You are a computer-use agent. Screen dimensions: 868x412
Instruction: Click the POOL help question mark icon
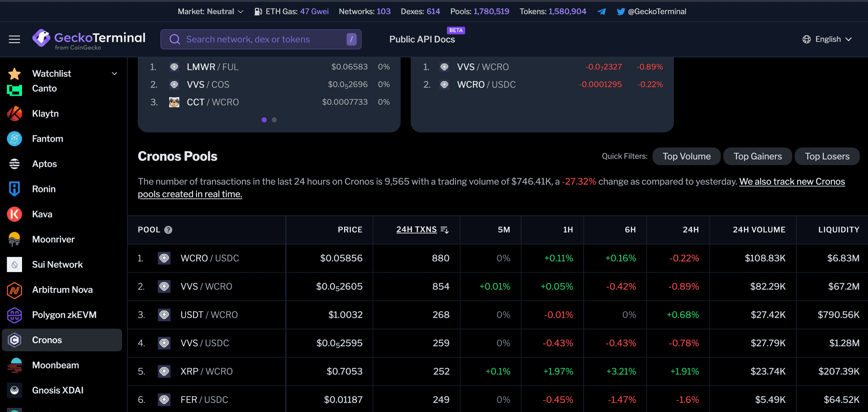tap(168, 230)
